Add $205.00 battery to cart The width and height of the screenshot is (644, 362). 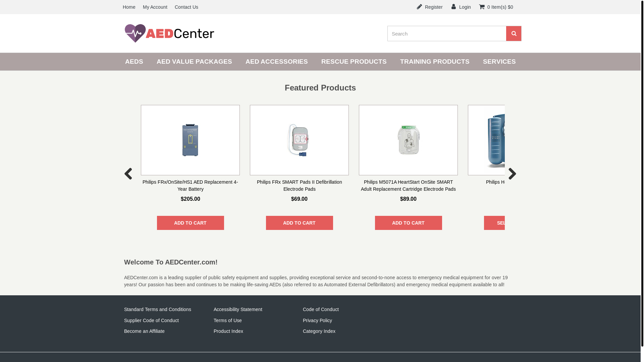coord(190,223)
